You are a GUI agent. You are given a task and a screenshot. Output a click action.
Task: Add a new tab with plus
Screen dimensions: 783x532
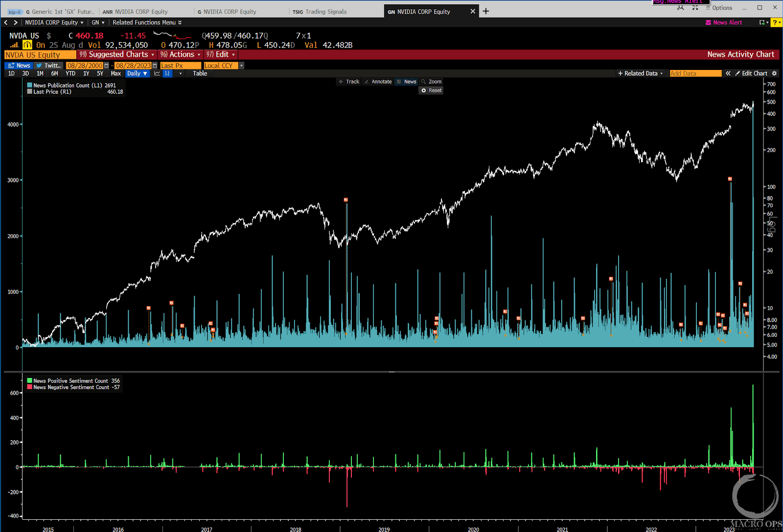[x=486, y=11]
